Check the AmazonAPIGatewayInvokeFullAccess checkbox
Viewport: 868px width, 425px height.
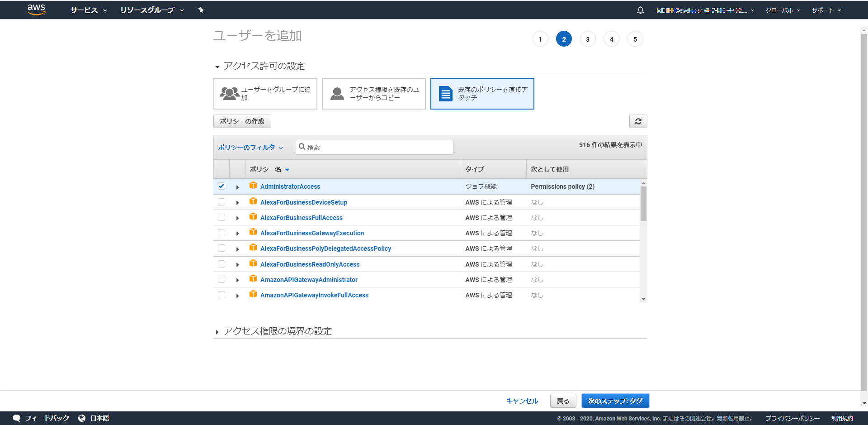[222, 295]
